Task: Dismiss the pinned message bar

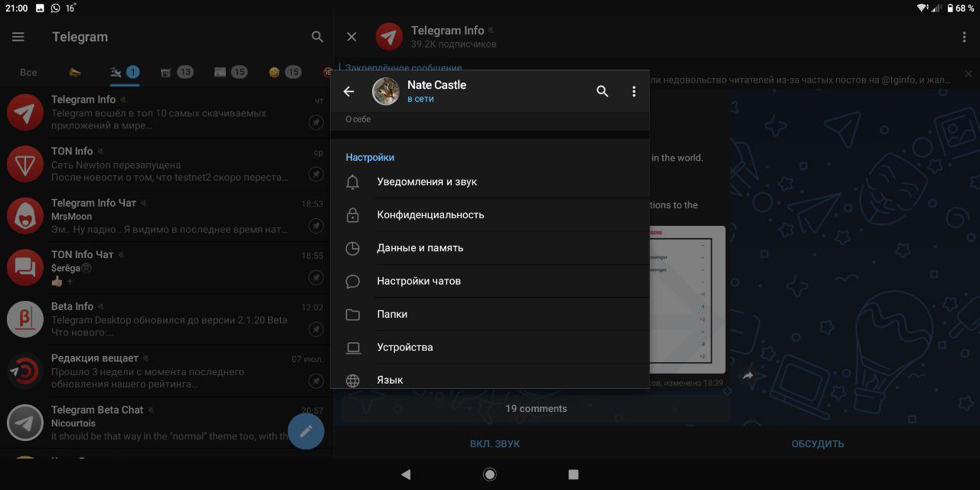Action: (x=968, y=74)
